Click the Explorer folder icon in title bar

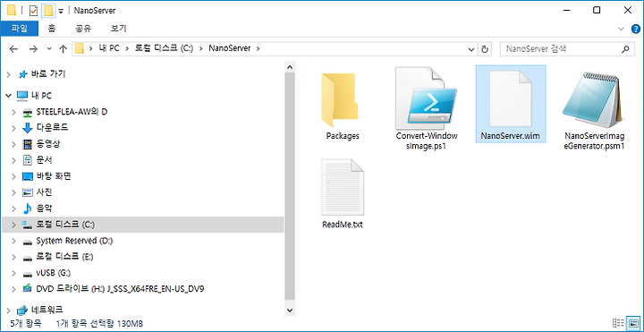[x=12, y=11]
